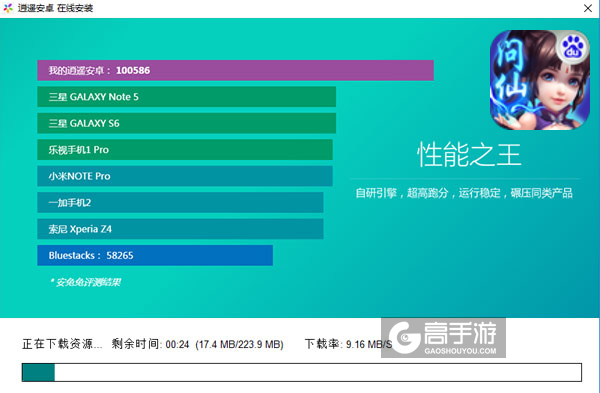Select the 我的逍遥安卓: 100586 score bar

coord(235,70)
